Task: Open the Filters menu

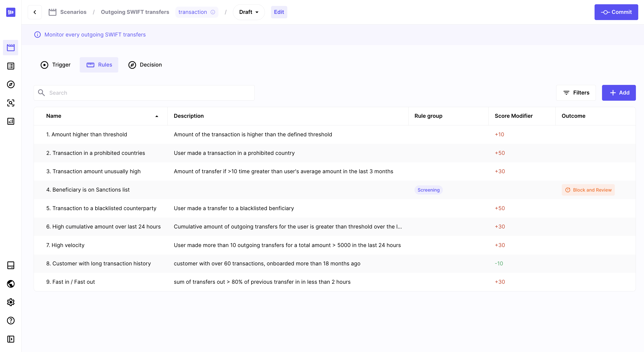Action: click(576, 93)
